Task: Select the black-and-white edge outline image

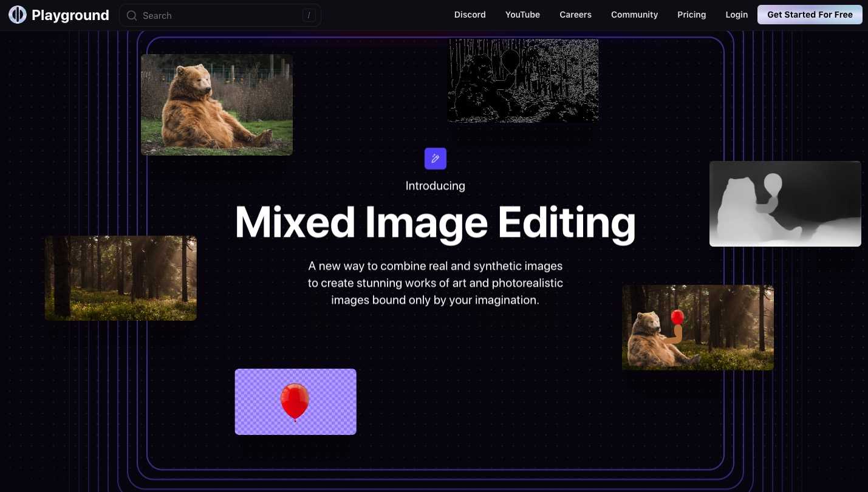Action: pos(523,80)
